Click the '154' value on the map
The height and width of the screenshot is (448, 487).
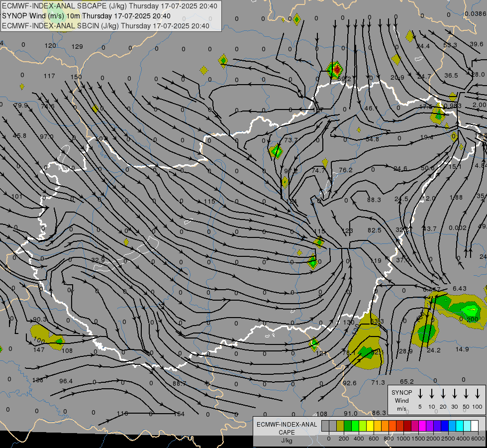click(x=179, y=414)
